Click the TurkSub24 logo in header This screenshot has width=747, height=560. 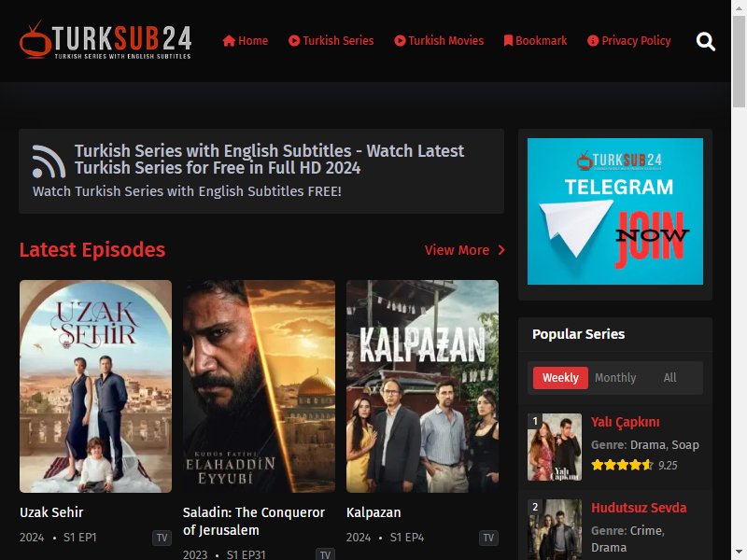point(106,40)
